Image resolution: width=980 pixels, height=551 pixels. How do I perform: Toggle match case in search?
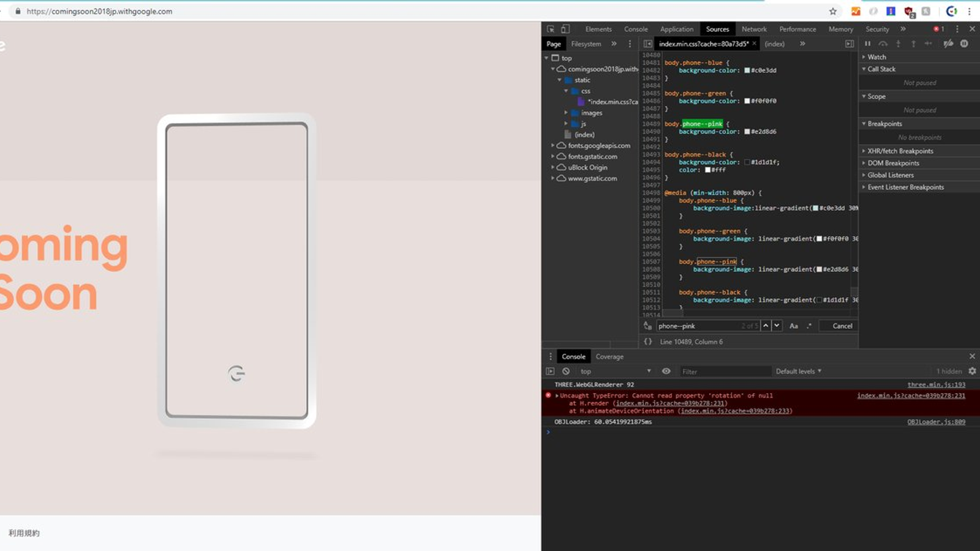[794, 326]
